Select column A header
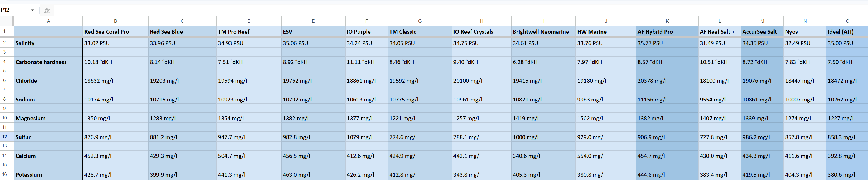This screenshot has height=180, width=868. [48, 21]
